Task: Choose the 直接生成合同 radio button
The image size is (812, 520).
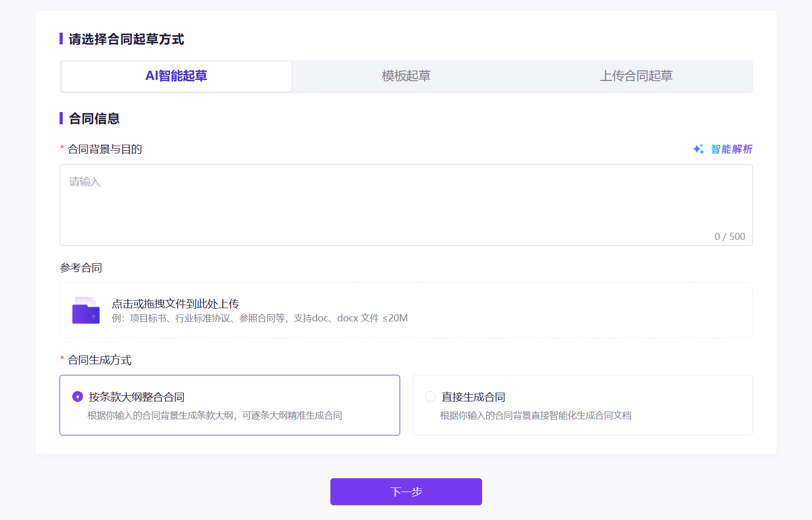Action: [430, 397]
